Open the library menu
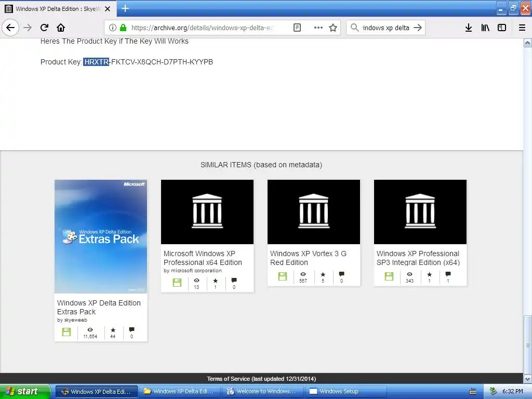Viewport: 532px width, 399px height. pyautogui.click(x=485, y=28)
